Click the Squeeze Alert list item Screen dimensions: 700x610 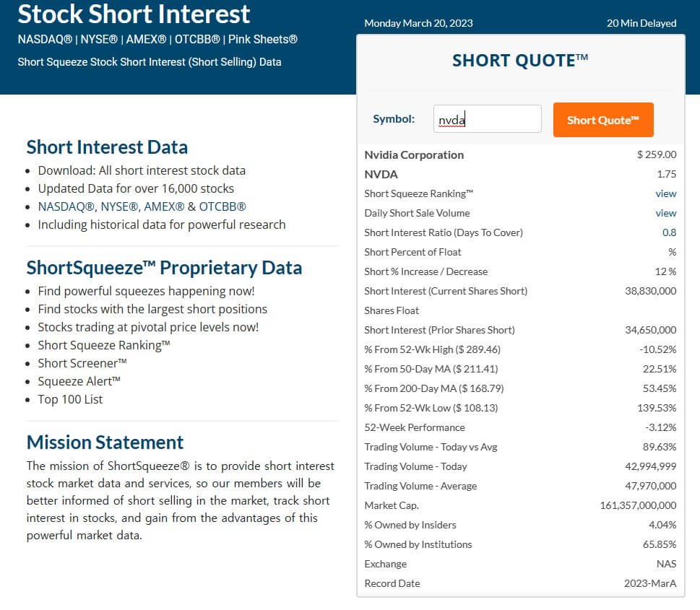[x=79, y=382]
